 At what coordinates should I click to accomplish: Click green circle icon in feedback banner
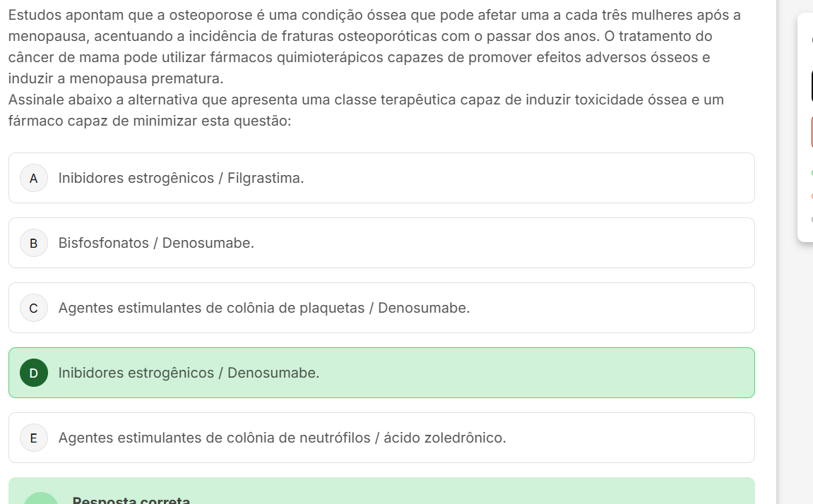42,498
